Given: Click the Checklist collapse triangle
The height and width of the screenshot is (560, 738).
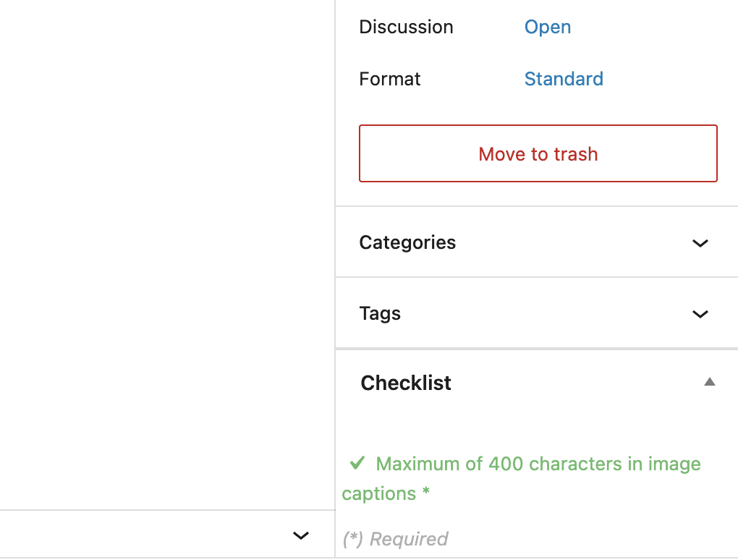Looking at the screenshot, I should (x=709, y=381).
